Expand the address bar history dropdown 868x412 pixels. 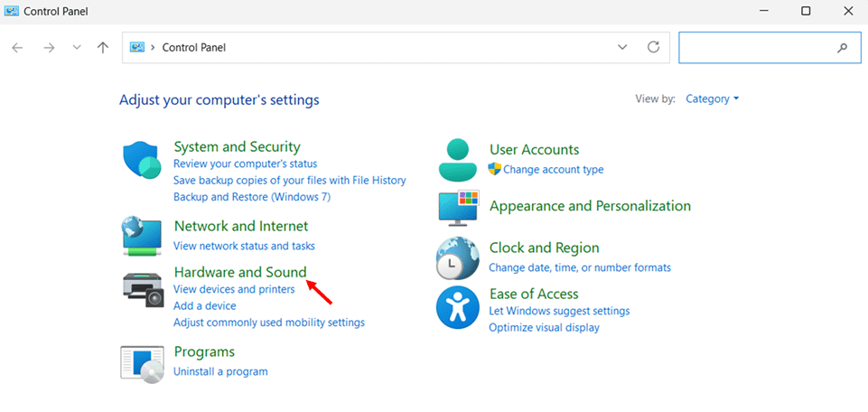pos(622,47)
